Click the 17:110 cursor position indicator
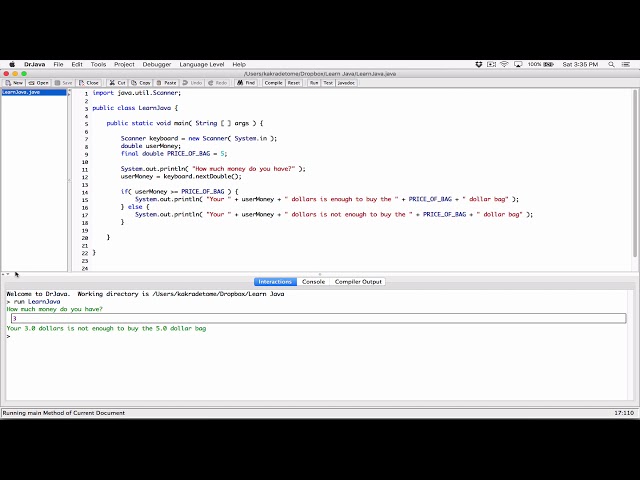The height and width of the screenshot is (480, 640). pyautogui.click(x=624, y=413)
